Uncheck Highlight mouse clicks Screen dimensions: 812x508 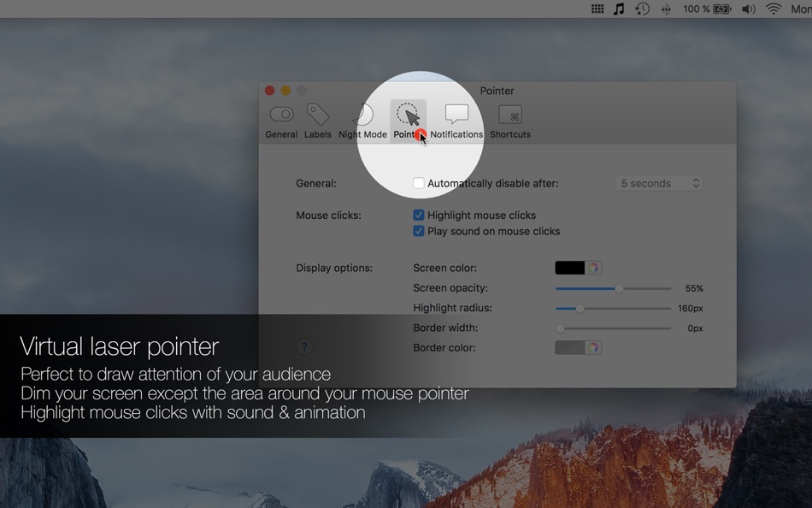pyautogui.click(x=419, y=216)
